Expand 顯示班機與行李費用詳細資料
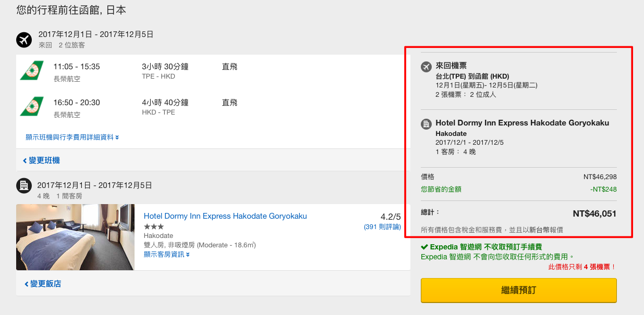Viewport: 644px width, 315px height. (72, 137)
